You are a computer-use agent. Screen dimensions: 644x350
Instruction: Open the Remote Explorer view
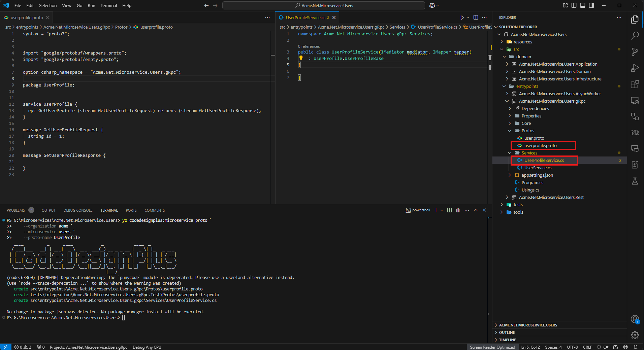(635, 100)
